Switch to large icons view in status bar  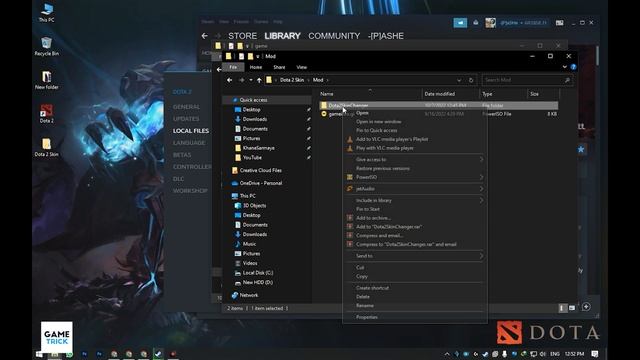[572, 308]
